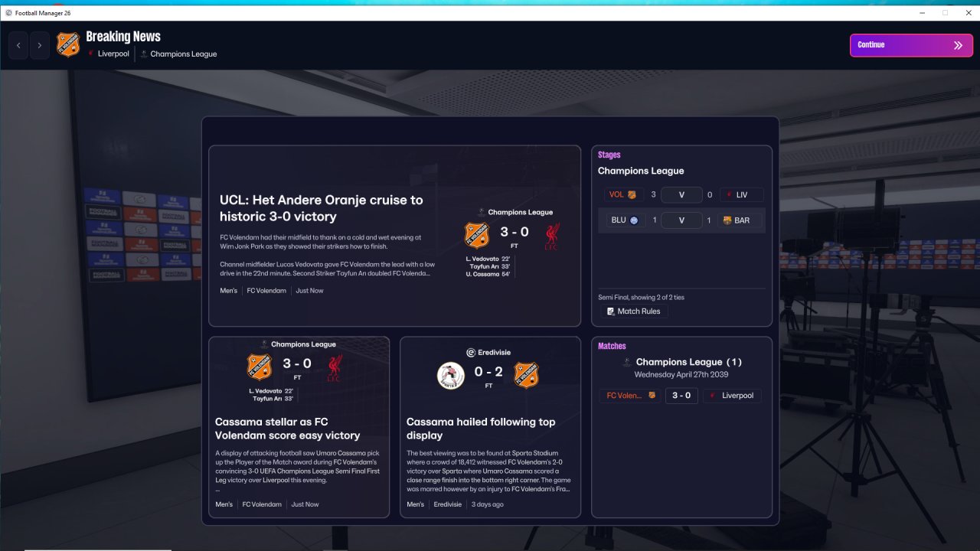980x551 pixels.
Task: Click the purple Continue button
Action: [x=911, y=45]
